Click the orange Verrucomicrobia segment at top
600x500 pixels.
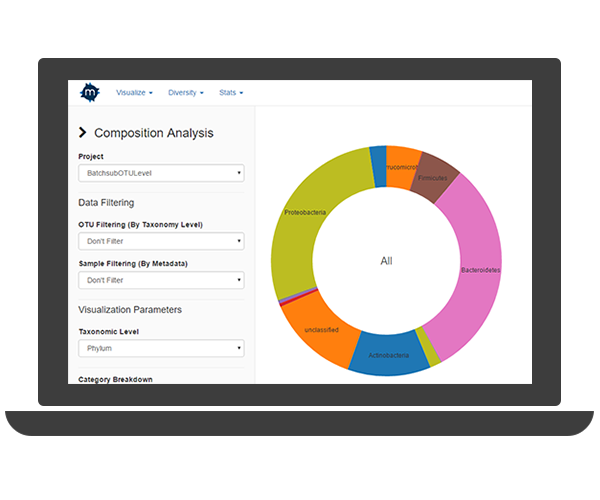402,165
